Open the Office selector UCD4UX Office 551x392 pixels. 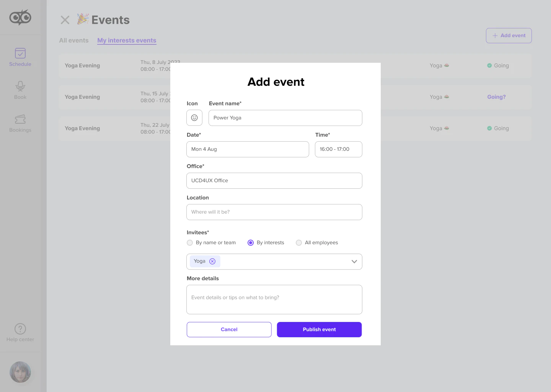pos(274,181)
